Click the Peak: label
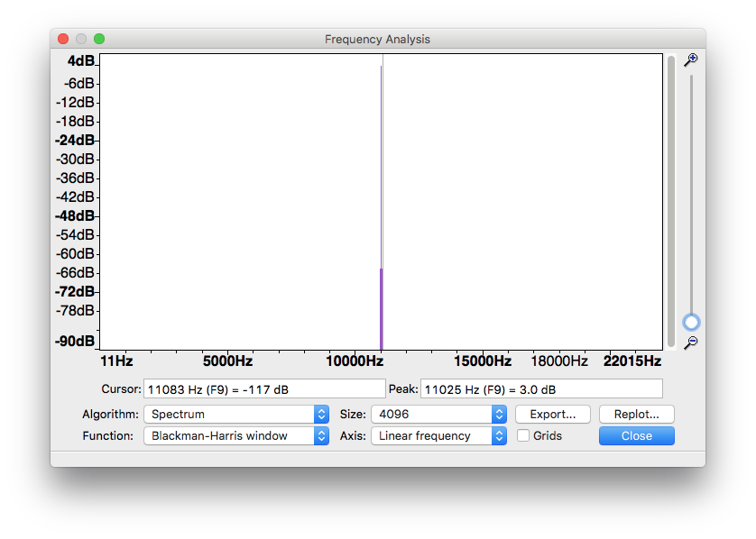Screen dimensions: 756x539 click(403, 389)
